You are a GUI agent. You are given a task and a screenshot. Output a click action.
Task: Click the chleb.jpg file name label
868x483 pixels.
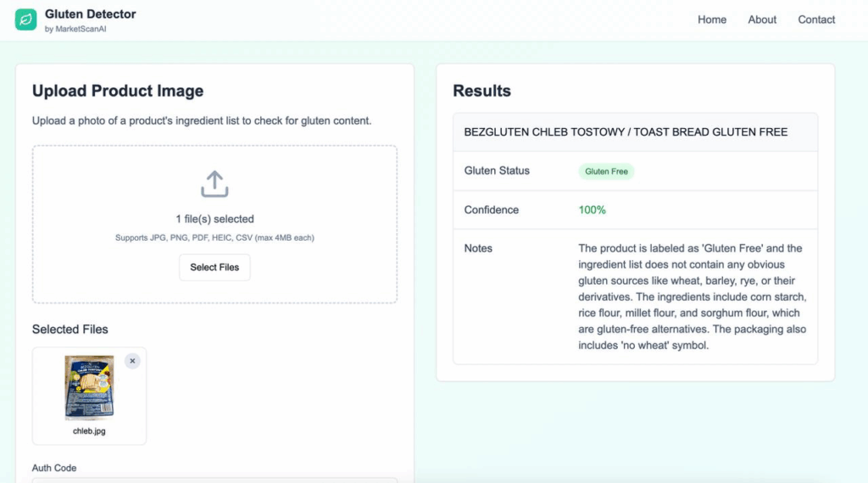pyautogui.click(x=89, y=431)
